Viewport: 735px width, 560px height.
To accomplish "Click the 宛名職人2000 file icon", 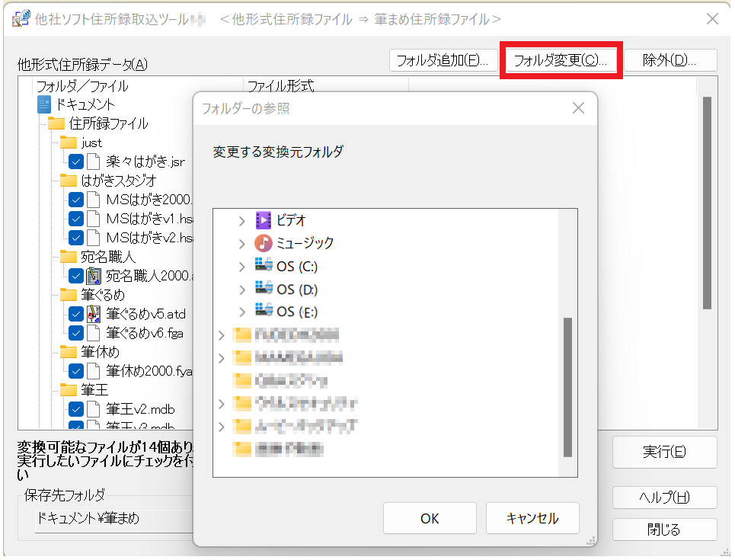I will point(94,276).
